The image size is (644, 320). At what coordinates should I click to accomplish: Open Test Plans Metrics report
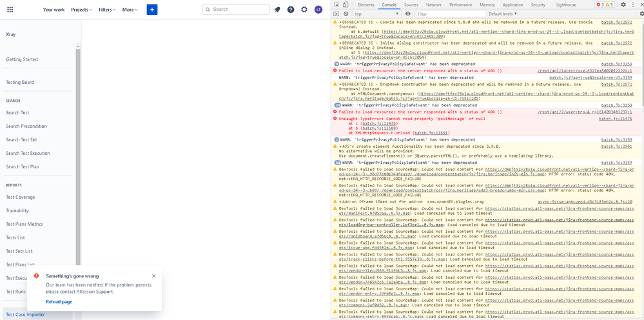[x=24, y=225]
